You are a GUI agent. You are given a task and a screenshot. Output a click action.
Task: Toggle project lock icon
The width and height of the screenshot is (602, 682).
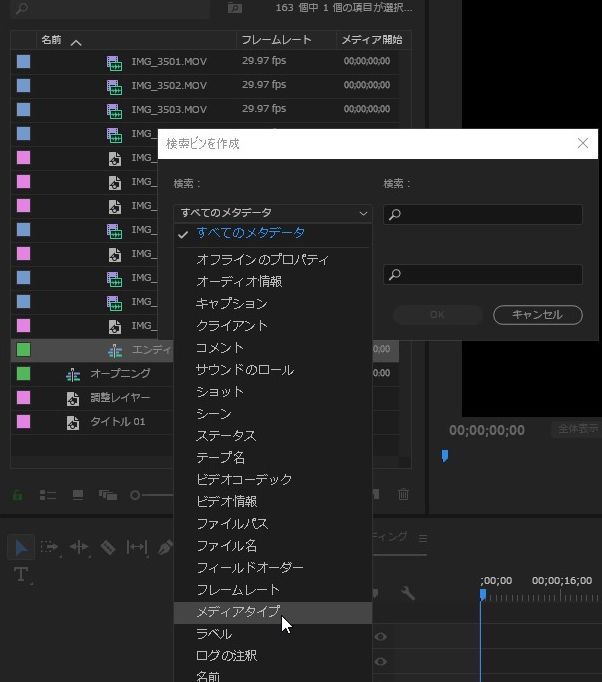click(x=17, y=495)
